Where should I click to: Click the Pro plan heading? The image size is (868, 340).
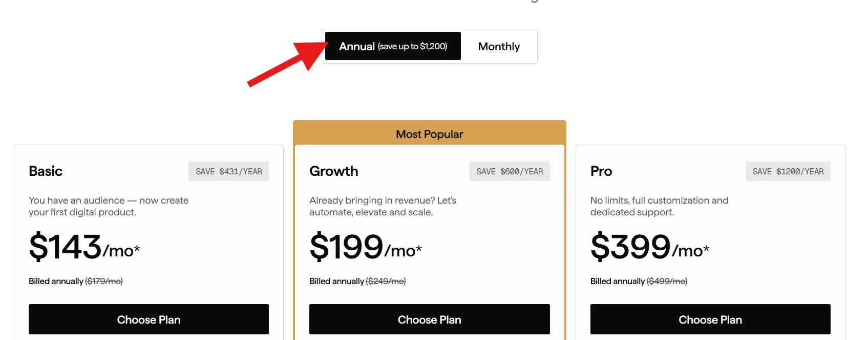601,171
